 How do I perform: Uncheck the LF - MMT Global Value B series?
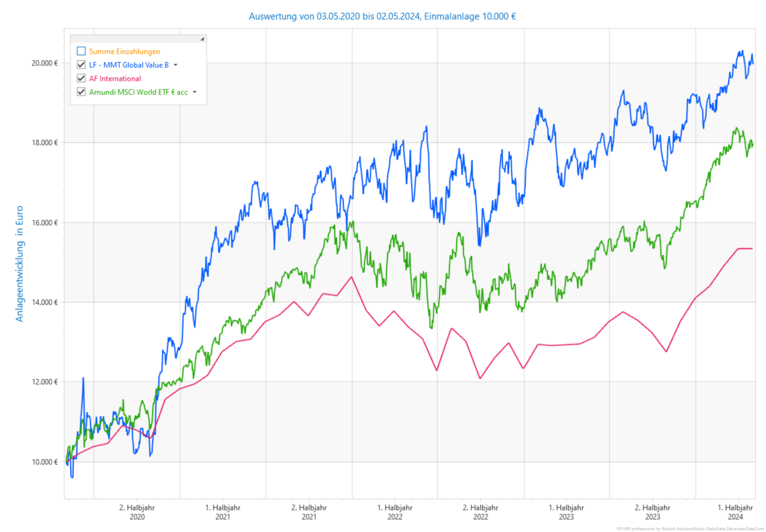tap(81, 65)
